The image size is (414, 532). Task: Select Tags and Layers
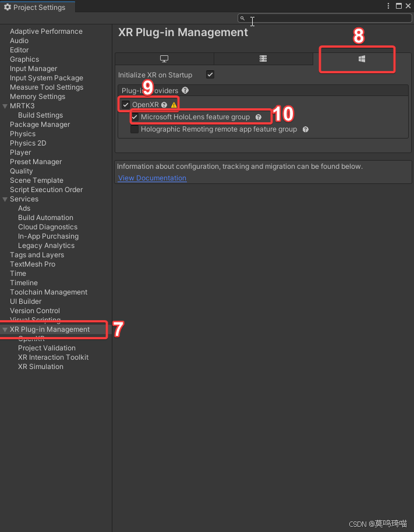pos(37,255)
